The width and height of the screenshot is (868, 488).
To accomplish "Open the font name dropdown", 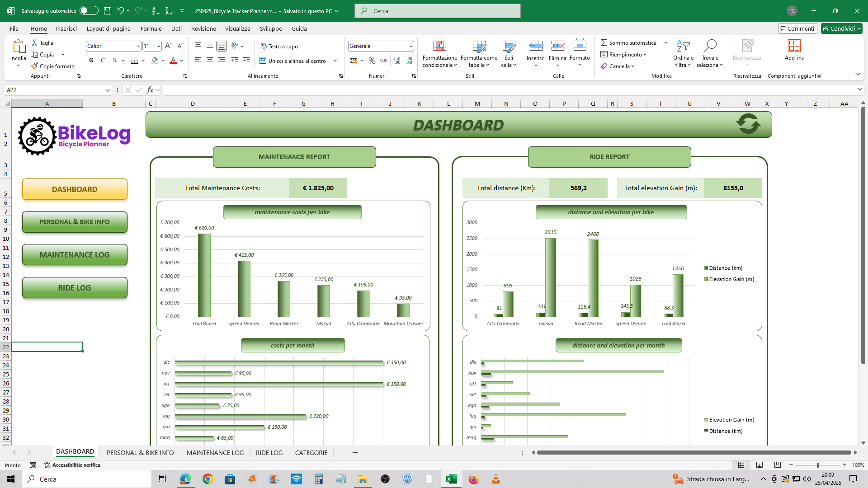I will click(x=138, y=46).
